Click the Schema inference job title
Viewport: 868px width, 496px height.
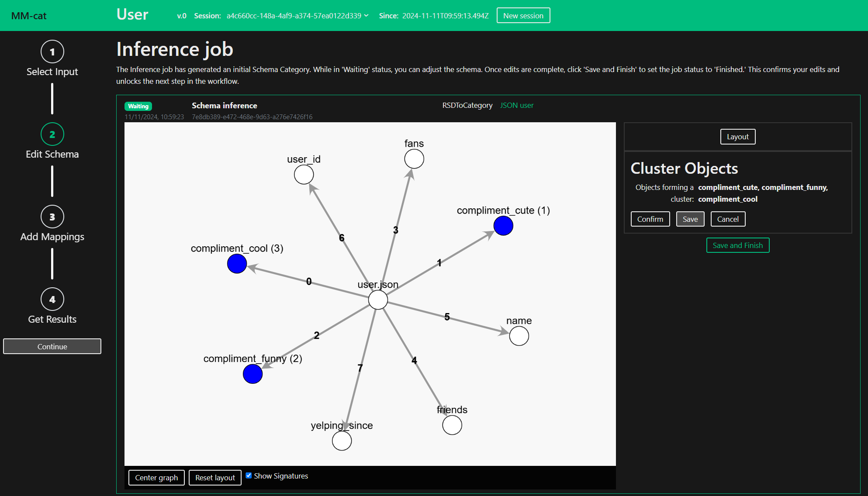coord(225,106)
